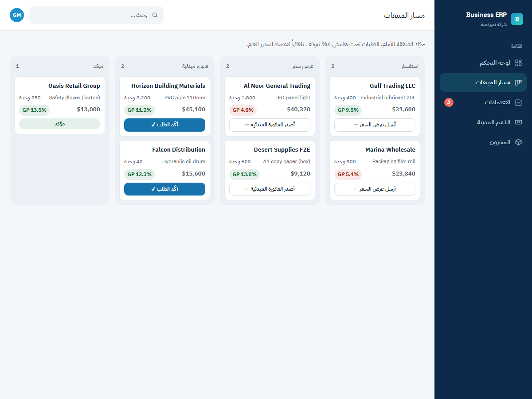Click the approvals badge showing 3
This screenshot has height=399, width=532.
point(449,102)
